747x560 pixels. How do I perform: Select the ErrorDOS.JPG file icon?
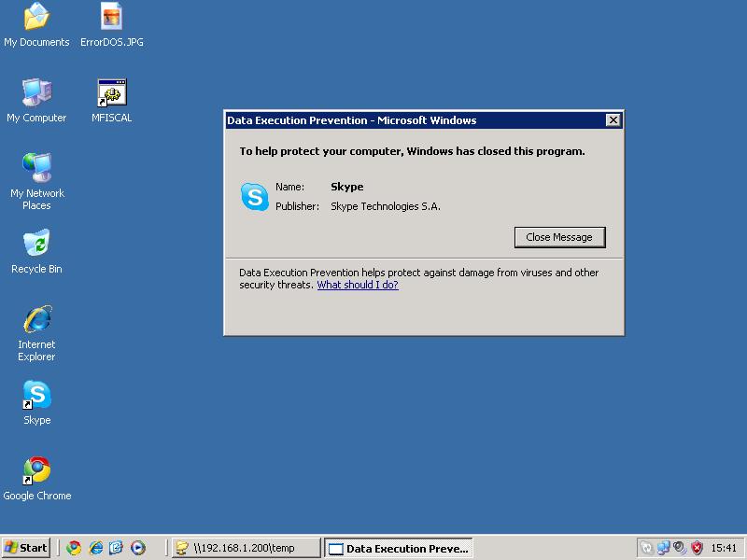(x=111, y=18)
